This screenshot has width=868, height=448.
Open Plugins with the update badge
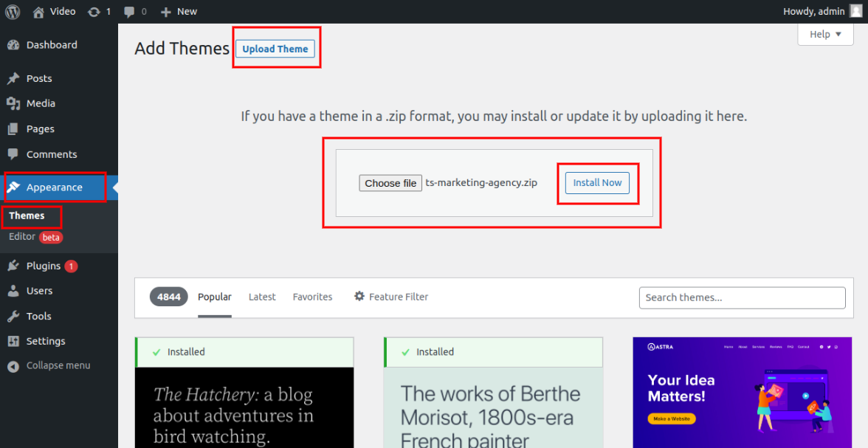(x=43, y=266)
